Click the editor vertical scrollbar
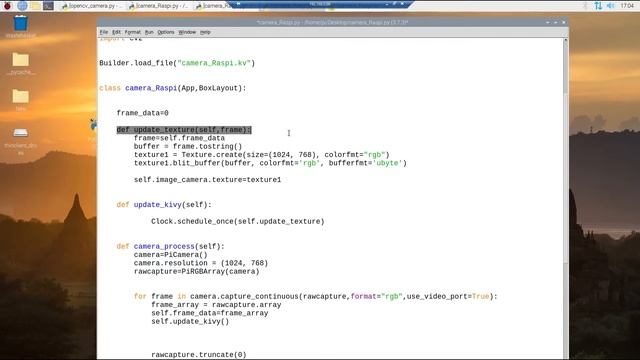 tap(565, 198)
